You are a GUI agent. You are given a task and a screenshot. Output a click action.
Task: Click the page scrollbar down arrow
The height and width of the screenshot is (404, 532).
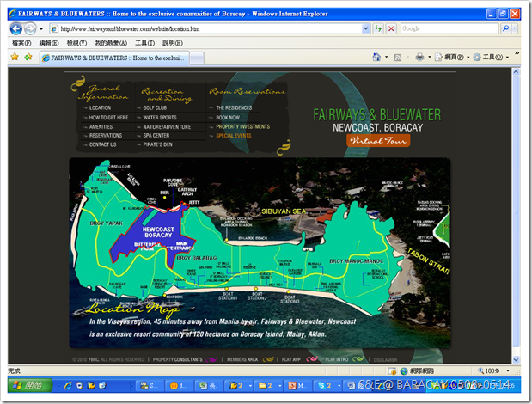click(x=516, y=359)
